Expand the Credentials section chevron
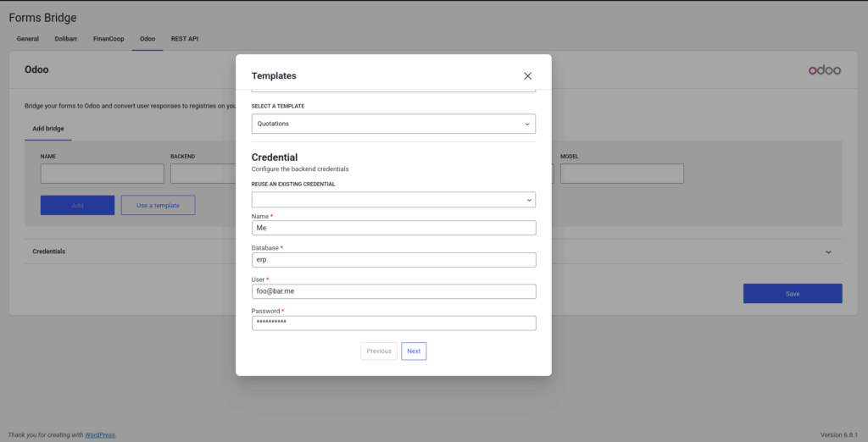 (x=828, y=251)
